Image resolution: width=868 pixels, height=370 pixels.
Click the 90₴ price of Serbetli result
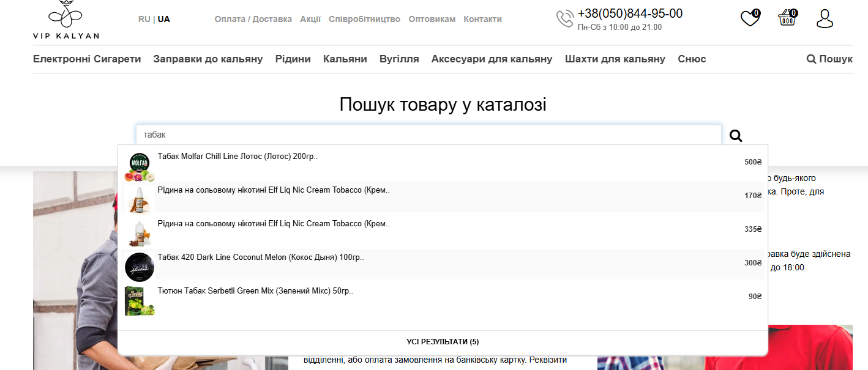point(755,296)
